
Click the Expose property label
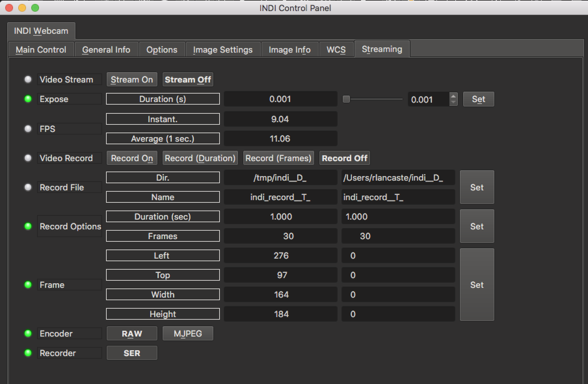point(69,99)
